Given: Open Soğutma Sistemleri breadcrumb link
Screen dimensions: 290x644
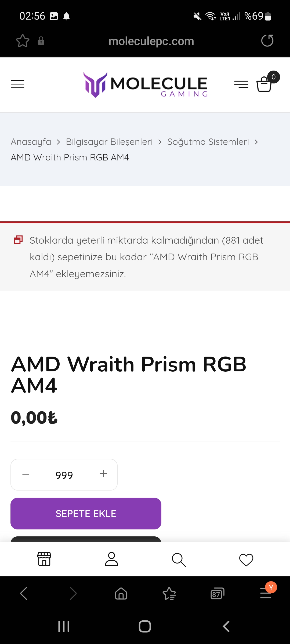Looking at the screenshot, I should click(208, 142).
